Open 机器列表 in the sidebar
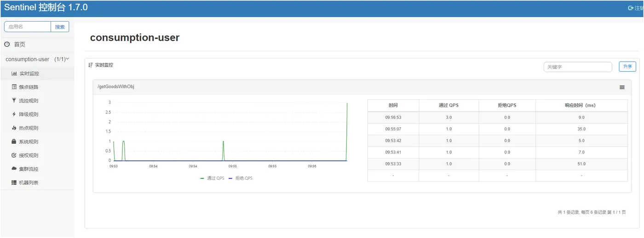This screenshot has width=644, height=238. pos(37,182)
